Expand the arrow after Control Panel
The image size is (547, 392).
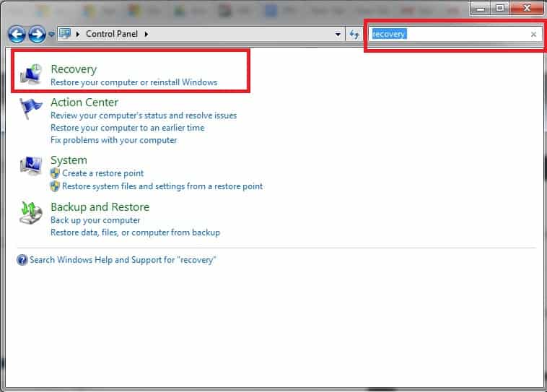[x=146, y=34]
